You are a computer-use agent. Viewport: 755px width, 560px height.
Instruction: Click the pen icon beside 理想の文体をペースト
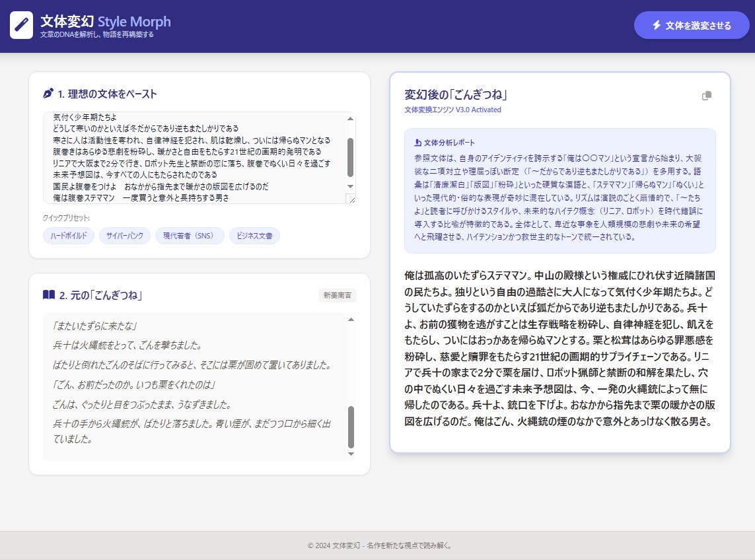point(48,94)
